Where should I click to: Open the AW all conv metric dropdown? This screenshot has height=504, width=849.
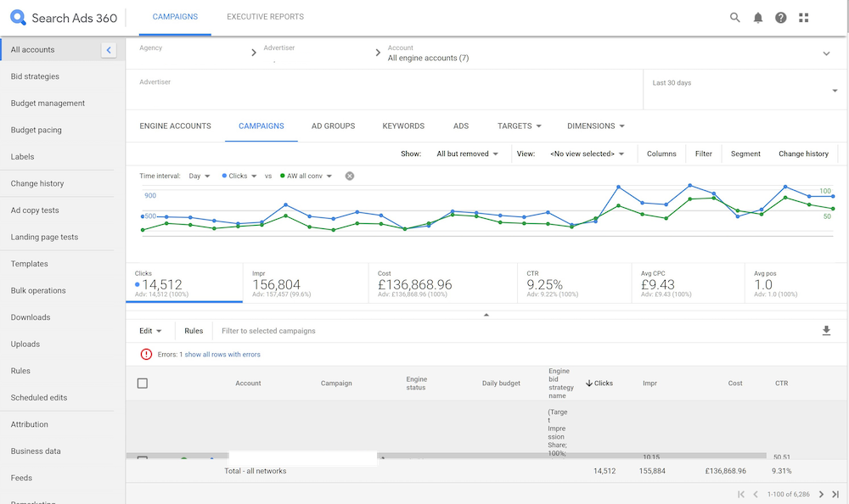pyautogui.click(x=306, y=176)
